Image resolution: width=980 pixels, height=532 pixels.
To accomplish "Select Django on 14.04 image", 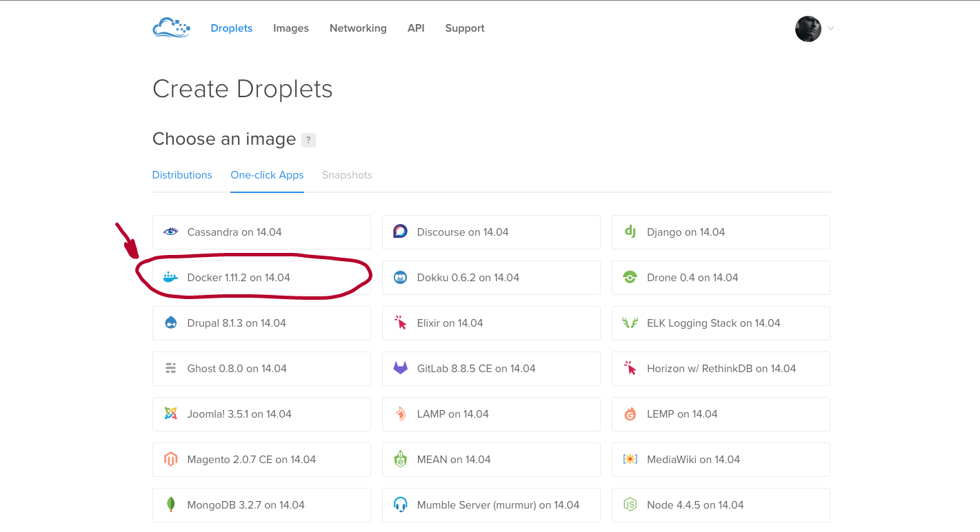I will tap(721, 232).
